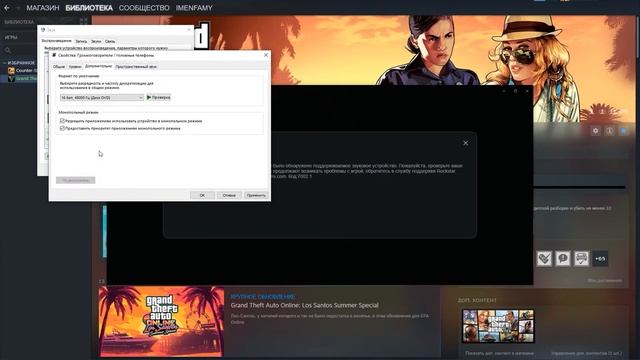This screenshot has width=640, height=360.
Task: Click the show DLC in store link
Action: click(x=500, y=353)
